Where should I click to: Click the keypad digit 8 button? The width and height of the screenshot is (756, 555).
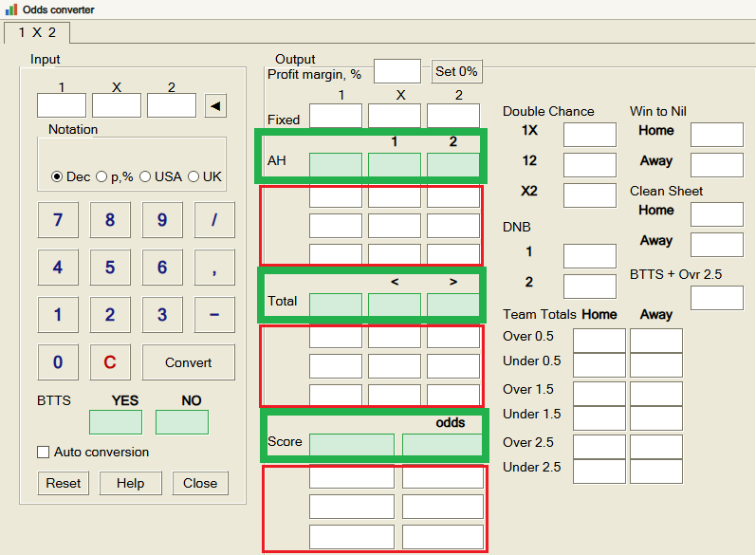[110, 220]
